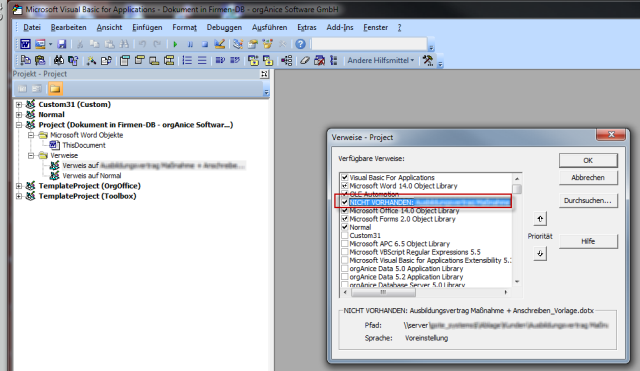
Task: Toggle folders view in Project pane
Action: click(x=55, y=89)
